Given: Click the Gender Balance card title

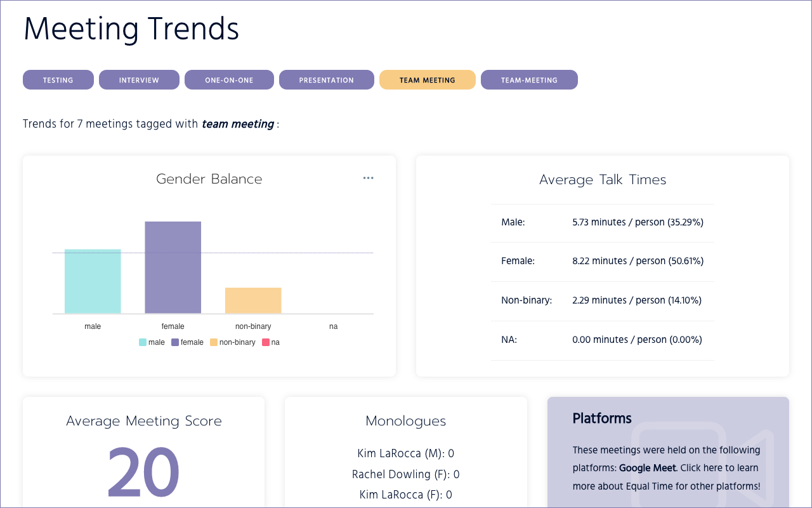Looking at the screenshot, I should click(x=209, y=179).
